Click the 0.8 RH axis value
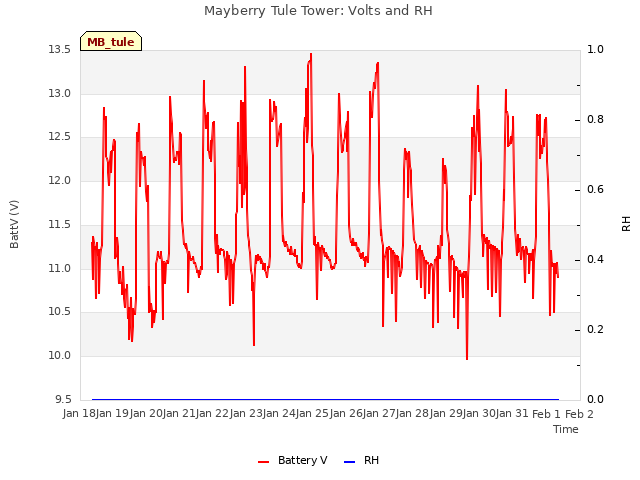Viewport: 640px width, 480px height. (x=595, y=120)
